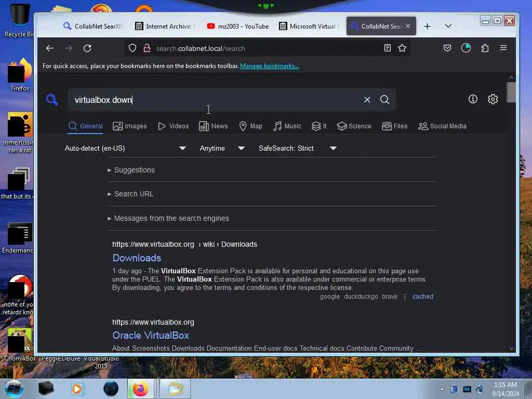Click the insecure connection padlock icon
The image size is (532, 399).
[x=147, y=48]
